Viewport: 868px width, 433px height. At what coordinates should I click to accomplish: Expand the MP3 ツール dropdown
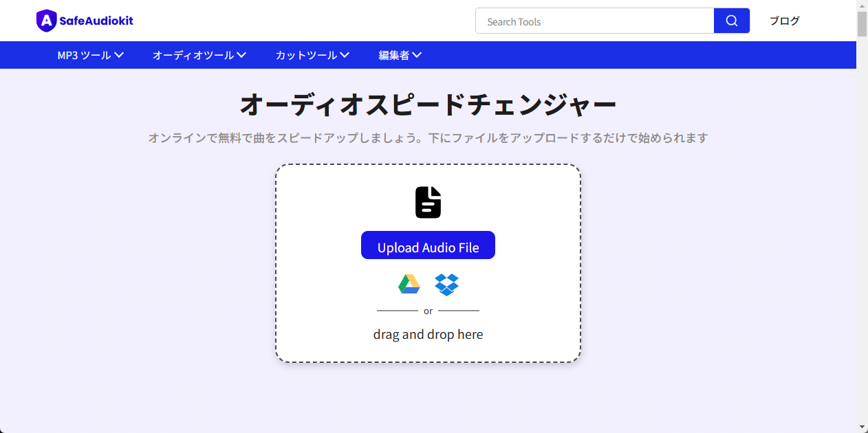tap(90, 55)
